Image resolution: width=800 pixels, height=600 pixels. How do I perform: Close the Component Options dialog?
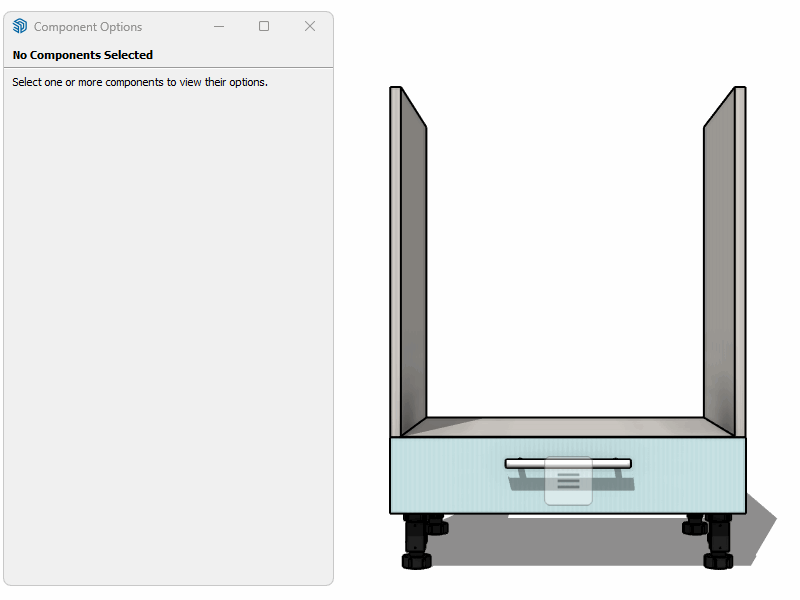[x=310, y=27]
